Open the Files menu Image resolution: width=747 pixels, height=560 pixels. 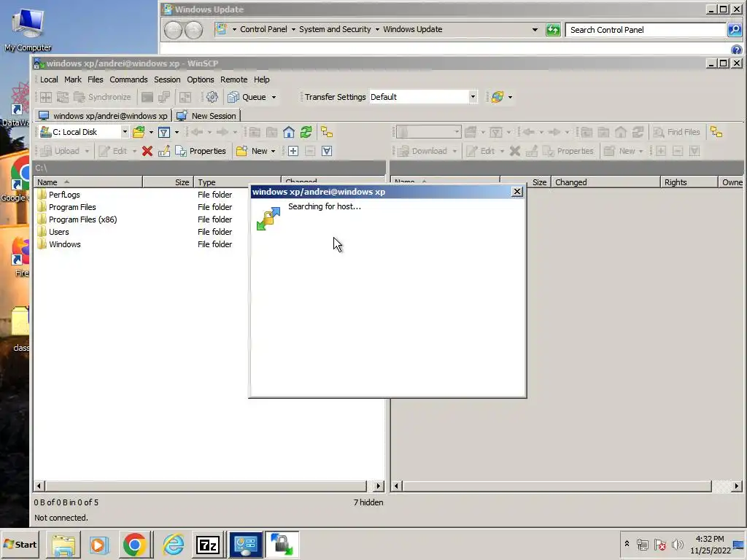pos(96,79)
